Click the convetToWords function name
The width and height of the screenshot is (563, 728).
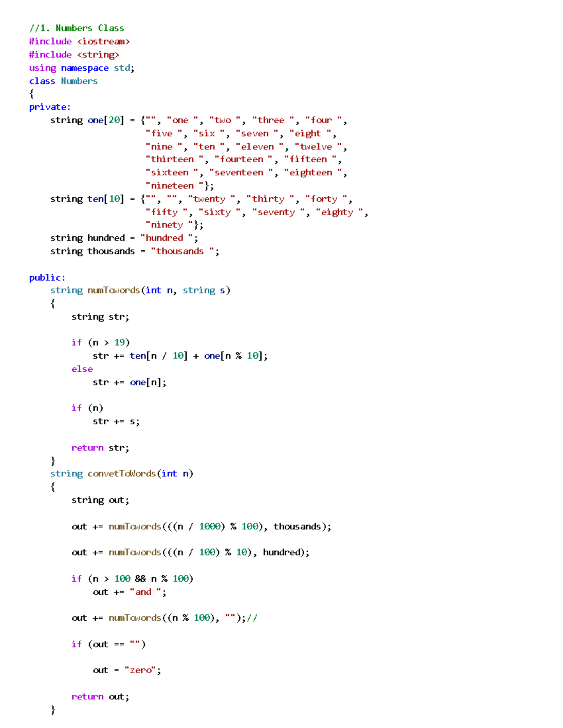pos(122,473)
